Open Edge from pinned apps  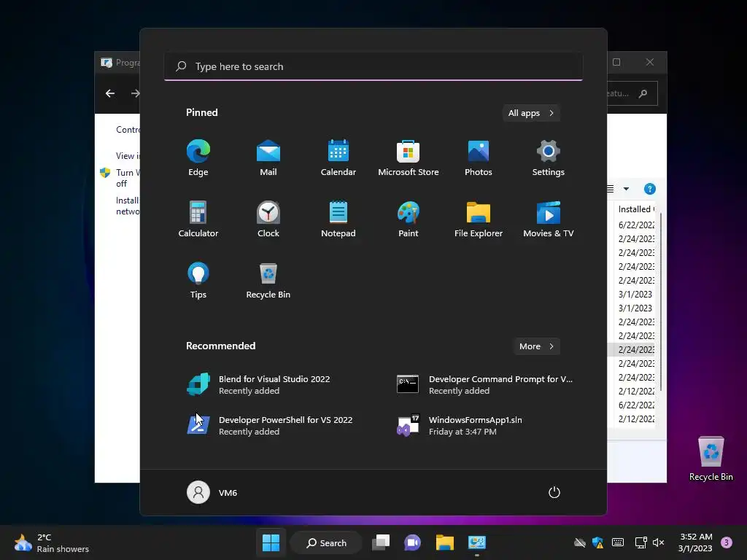(x=198, y=158)
